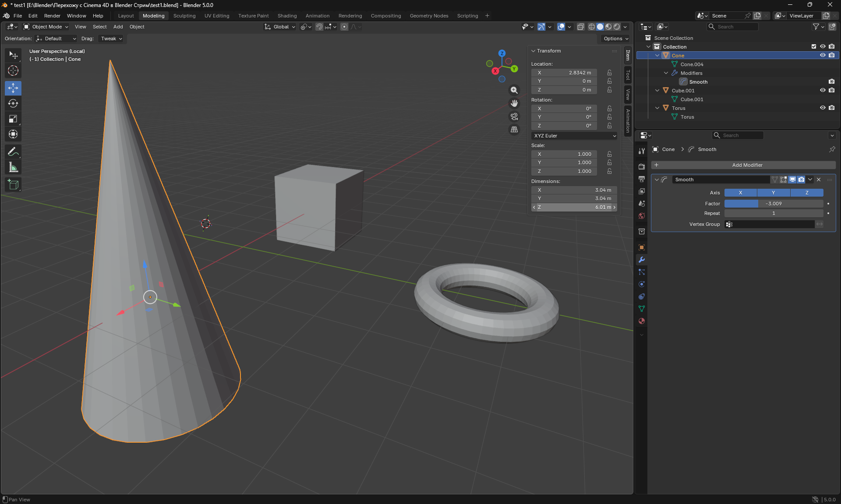Open the viewport Options button
841x504 pixels.
click(x=615, y=39)
